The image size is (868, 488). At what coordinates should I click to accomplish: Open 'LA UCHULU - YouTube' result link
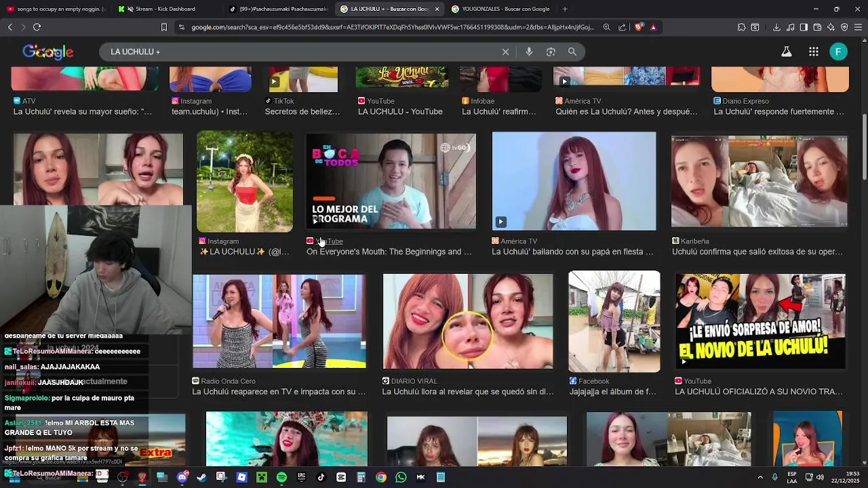tap(400, 112)
